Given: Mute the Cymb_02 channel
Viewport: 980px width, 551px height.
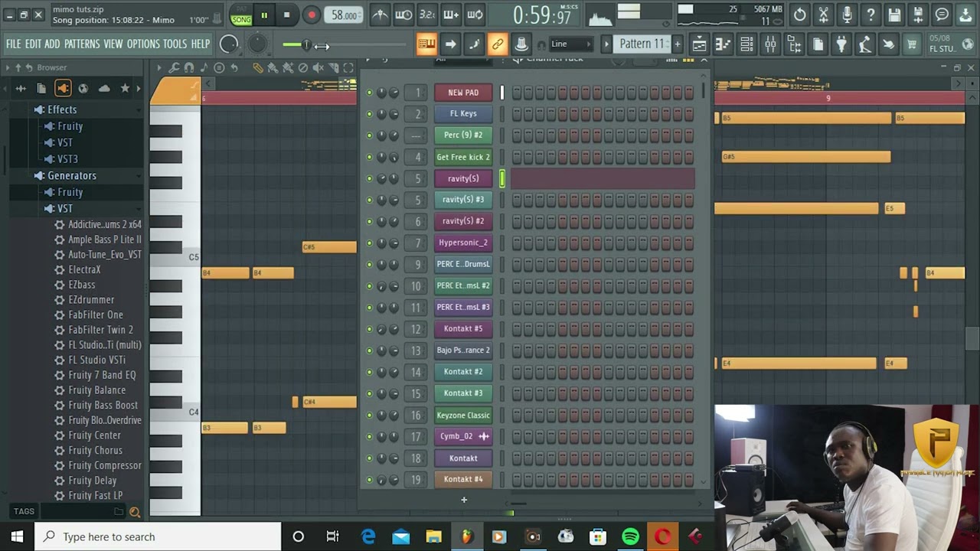Looking at the screenshot, I should pyautogui.click(x=369, y=437).
